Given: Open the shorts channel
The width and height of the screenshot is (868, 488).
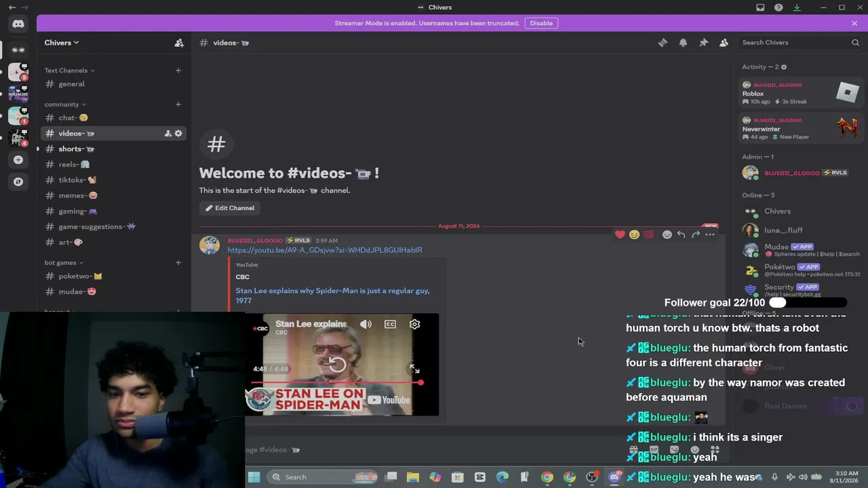Looking at the screenshot, I should point(113,149).
